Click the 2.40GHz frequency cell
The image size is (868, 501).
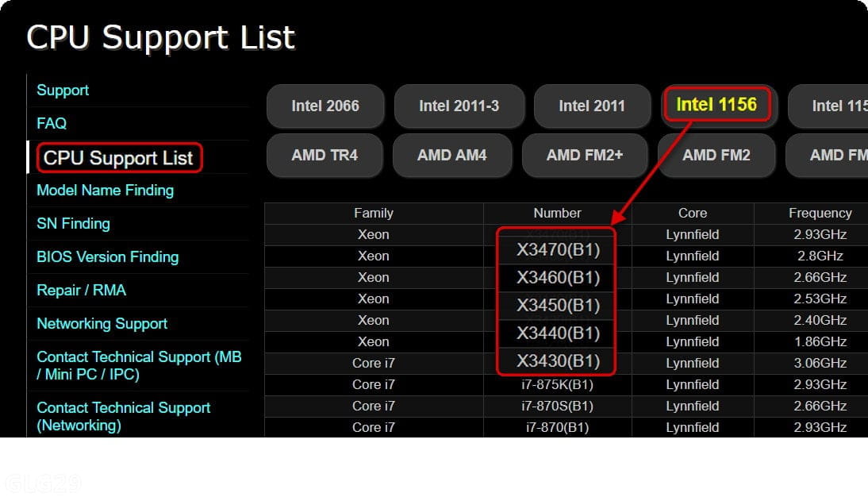820,320
